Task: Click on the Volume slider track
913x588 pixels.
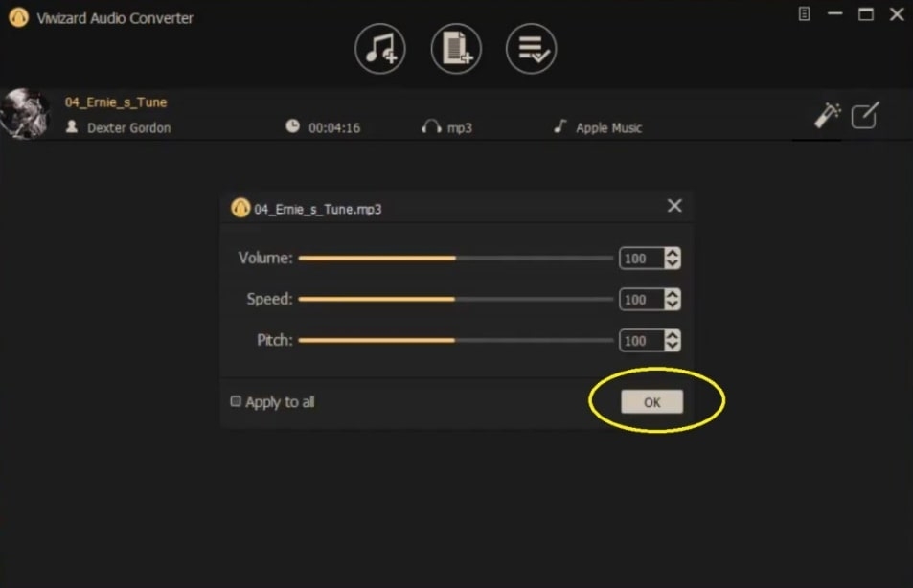Action: coord(455,258)
